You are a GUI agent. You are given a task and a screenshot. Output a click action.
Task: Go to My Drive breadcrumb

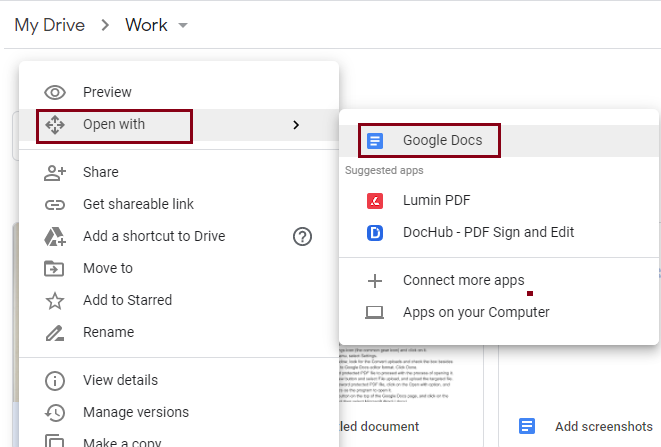50,25
